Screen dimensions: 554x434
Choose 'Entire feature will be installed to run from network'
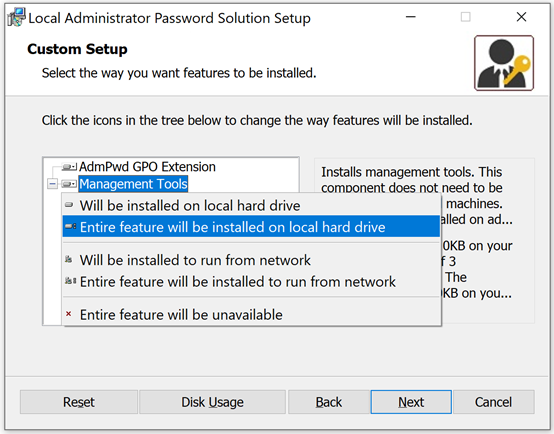click(x=252, y=282)
